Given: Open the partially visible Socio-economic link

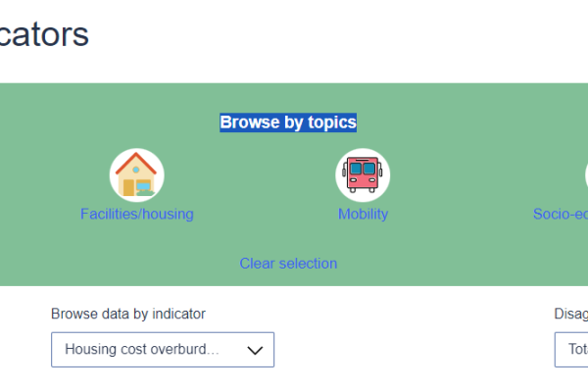Looking at the screenshot, I should pos(561,215).
